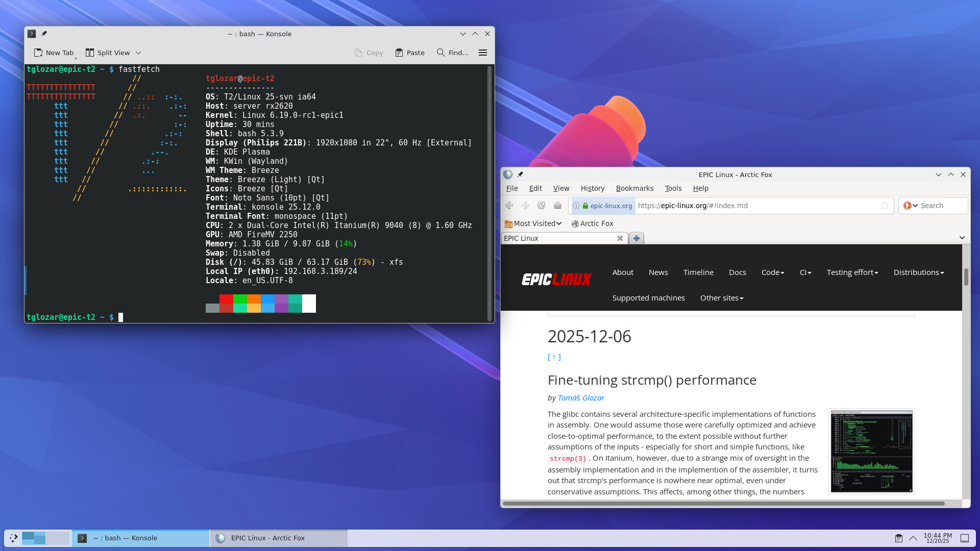980x551 pixels.
Task: Go back one page in Arctic Fox
Action: click(x=509, y=206)
